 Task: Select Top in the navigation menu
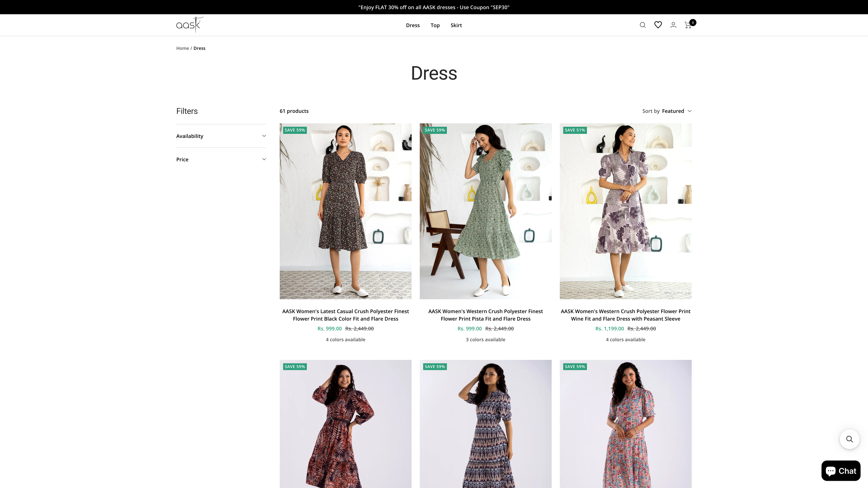click(435, 25)
